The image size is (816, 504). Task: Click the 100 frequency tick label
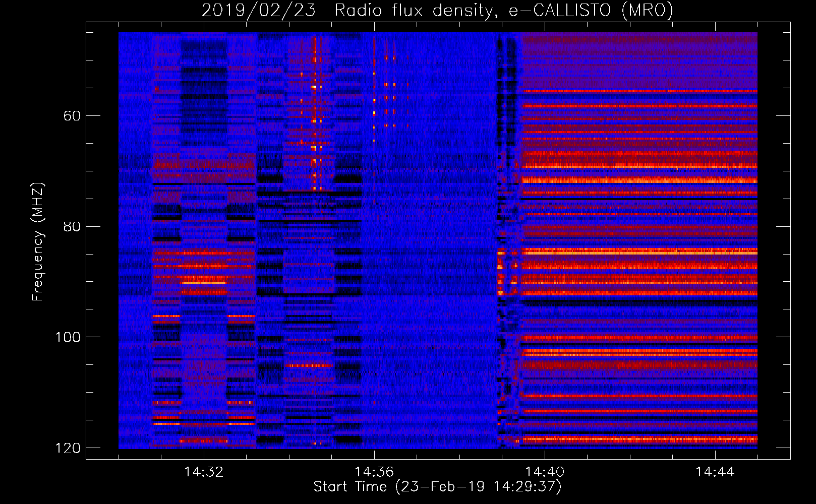point(68,337)
